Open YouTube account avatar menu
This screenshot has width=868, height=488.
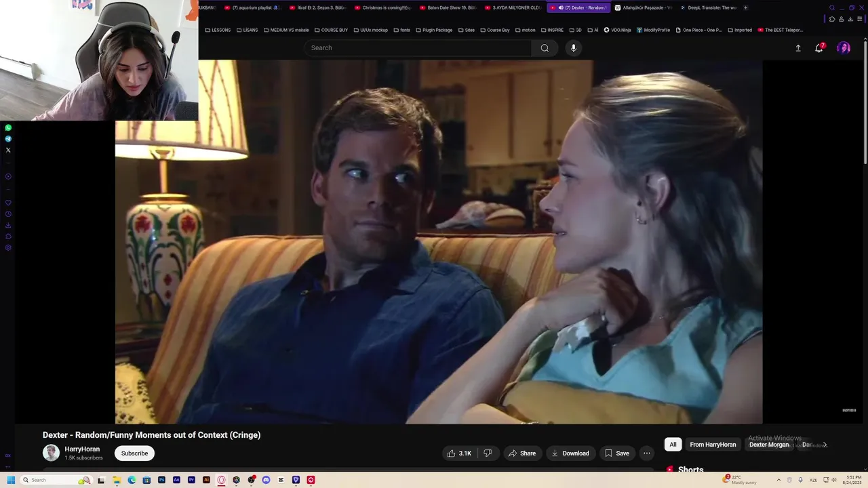(844, 47)
